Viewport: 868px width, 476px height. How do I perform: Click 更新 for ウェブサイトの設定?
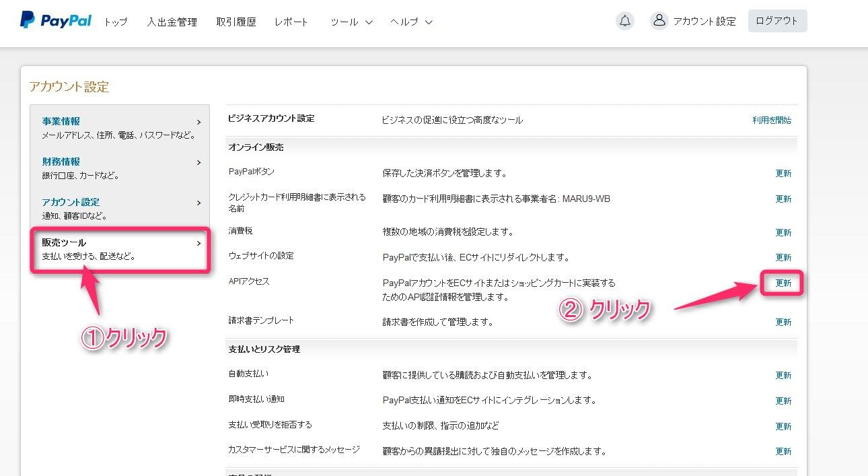(x=783, y=257)
